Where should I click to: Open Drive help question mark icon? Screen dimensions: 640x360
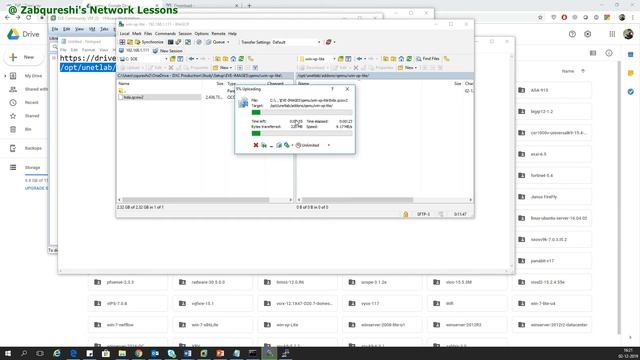(572, 34)
